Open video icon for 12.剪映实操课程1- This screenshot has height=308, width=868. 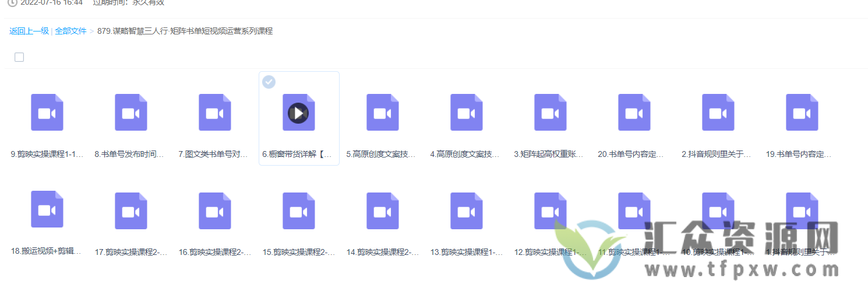pyautogui.click(x=551, y=210)
